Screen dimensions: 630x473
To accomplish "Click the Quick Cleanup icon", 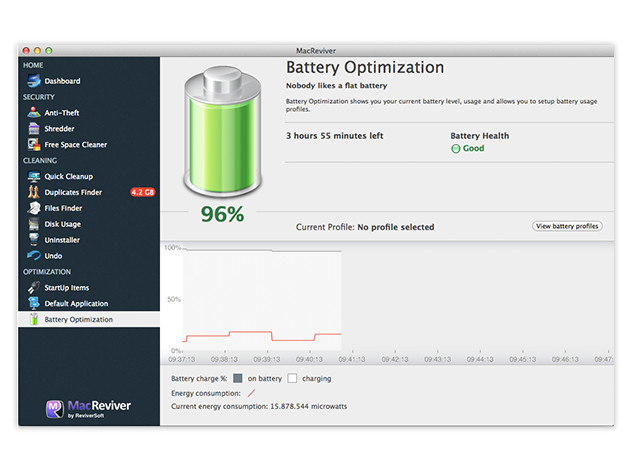I will [x=34, y=176].
